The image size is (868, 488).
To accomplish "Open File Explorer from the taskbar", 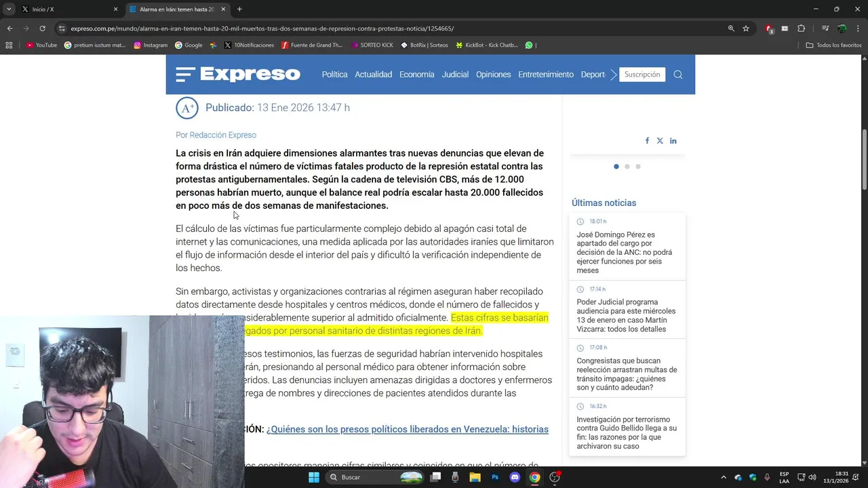I will tap(475, 477).
